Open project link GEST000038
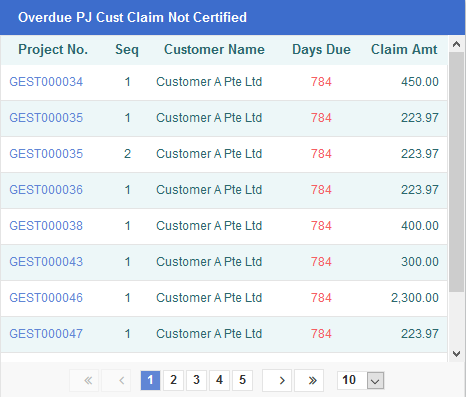Image resolution: width=466 pixels, height=397 pixels. (46, 226)
